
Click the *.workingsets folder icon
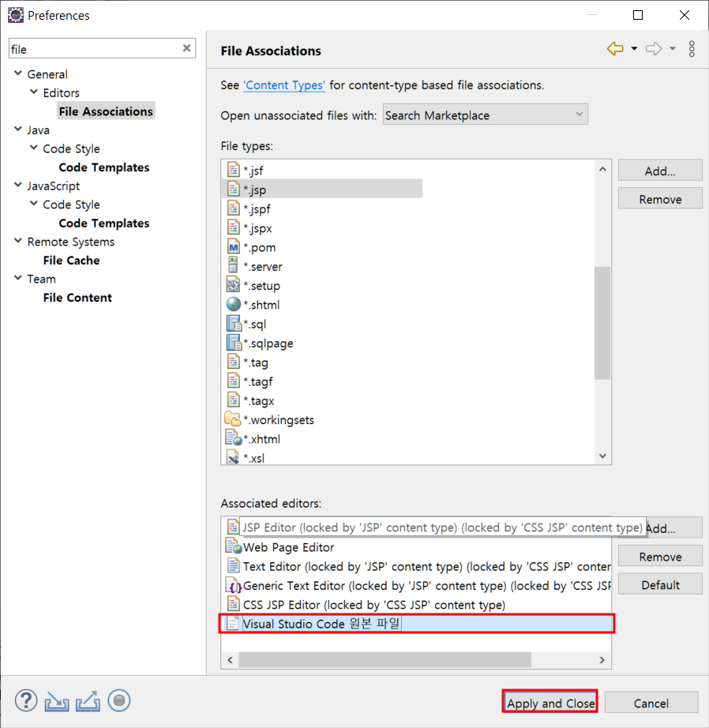tap(232, 418)
